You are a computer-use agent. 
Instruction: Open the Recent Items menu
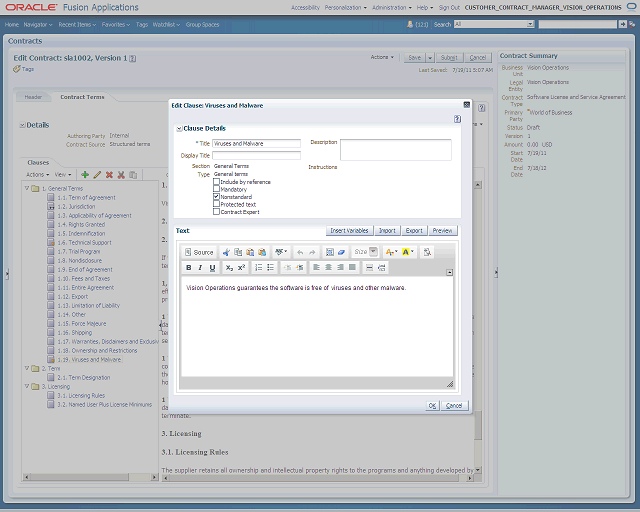(77, 24)
